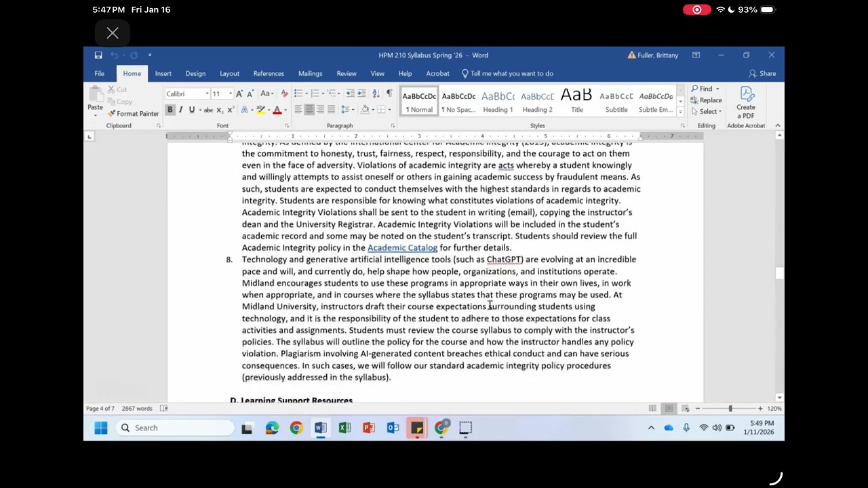Open the numbering list dropdown

pos(323,94)
